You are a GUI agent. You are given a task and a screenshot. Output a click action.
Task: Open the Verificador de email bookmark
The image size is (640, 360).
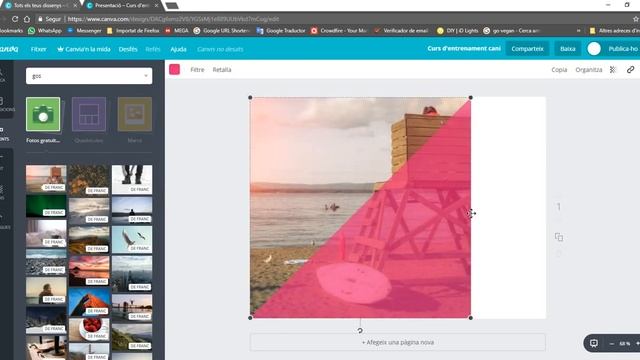coord(401,31)
